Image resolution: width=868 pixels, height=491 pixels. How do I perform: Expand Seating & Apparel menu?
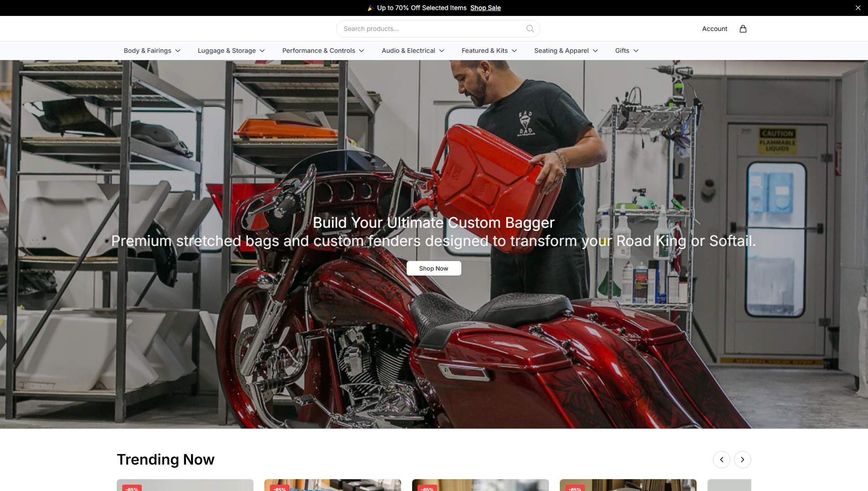click(566, 51)
